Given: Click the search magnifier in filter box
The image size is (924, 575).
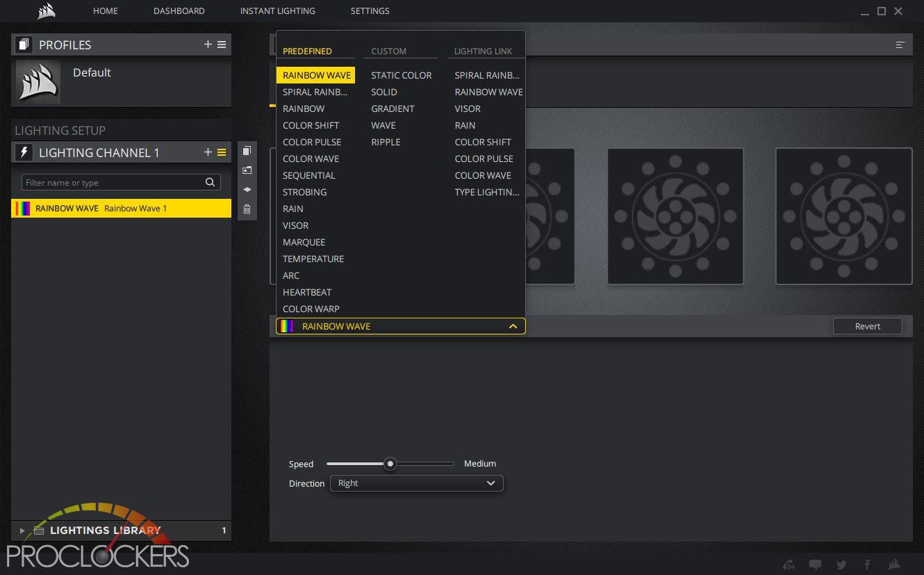Looking at the screenshot, I should coord(210,182).
